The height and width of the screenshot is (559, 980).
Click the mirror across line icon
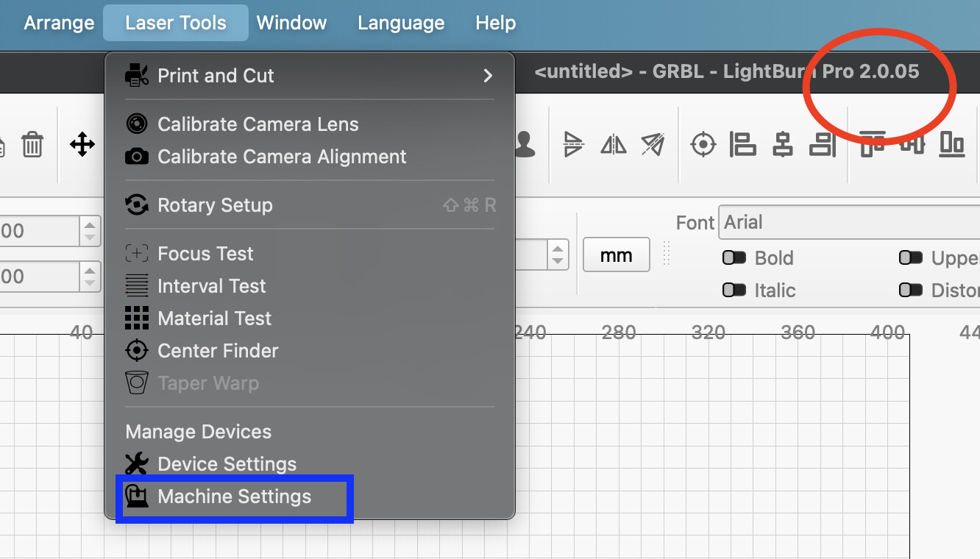pos(653,144)
